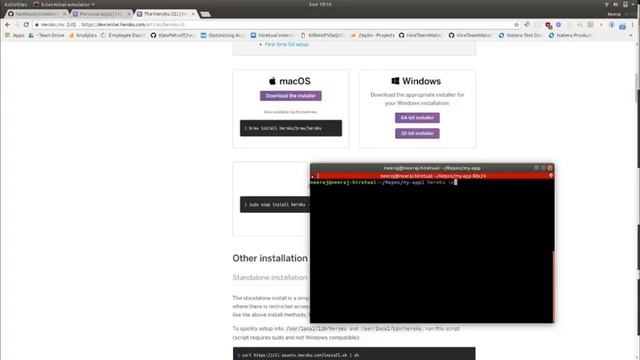Open the Analytics bookmark
Image resolution: width=640 pixels, height=360 pixels.
click(83, 36)
